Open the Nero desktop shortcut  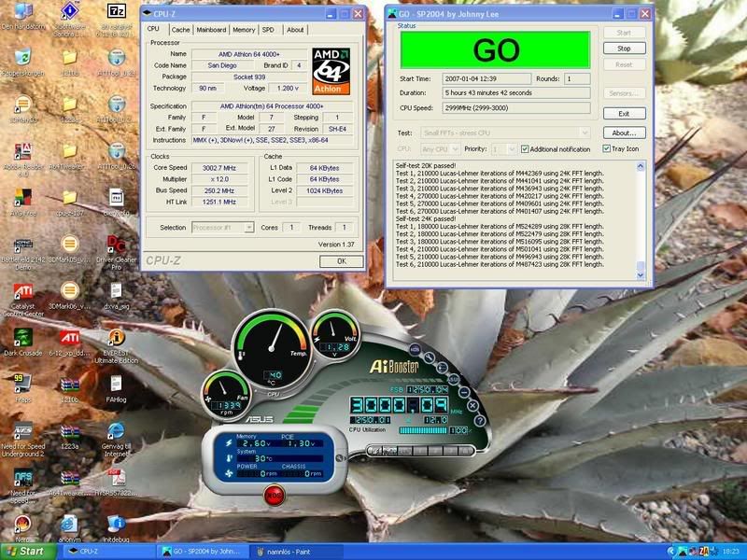[22, 525]
